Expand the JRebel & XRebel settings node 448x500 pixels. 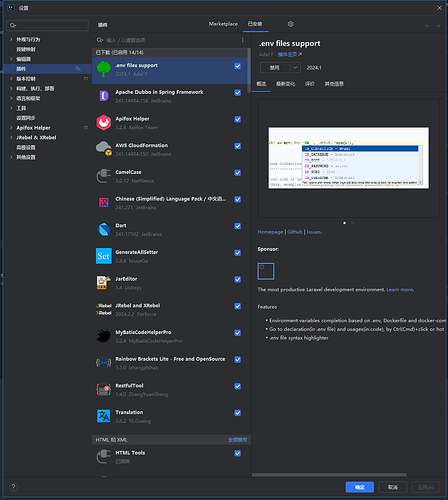(11, 137)
